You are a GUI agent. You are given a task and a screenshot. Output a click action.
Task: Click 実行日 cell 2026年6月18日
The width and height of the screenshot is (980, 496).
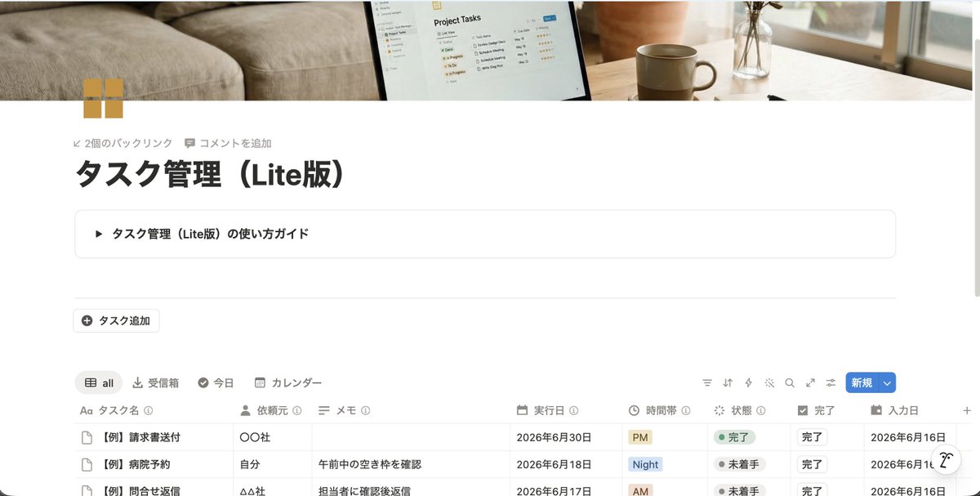tap(567, 464)
